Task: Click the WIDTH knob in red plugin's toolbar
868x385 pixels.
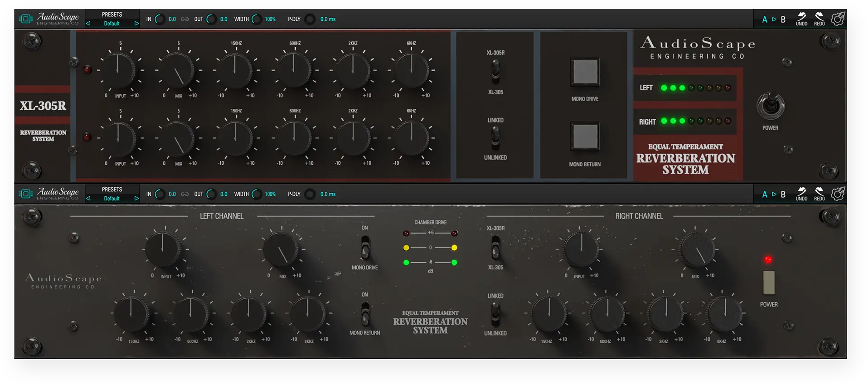Action: (257, 19)
